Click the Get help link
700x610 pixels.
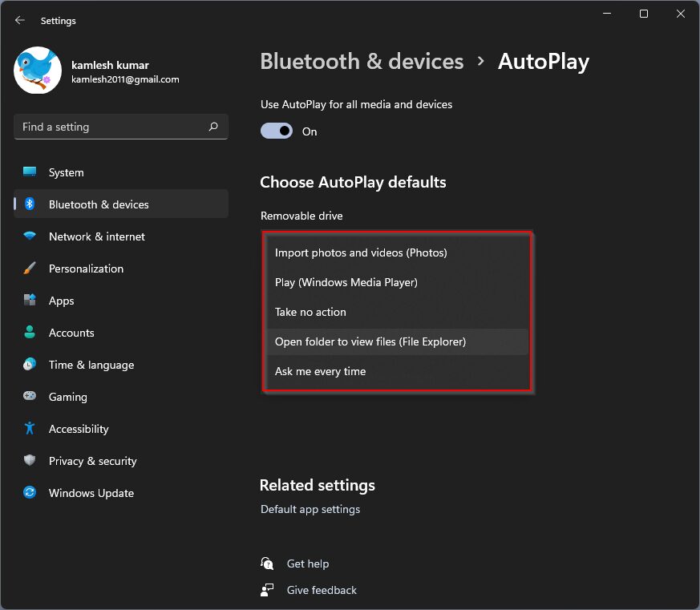click(x=308, y=564)
